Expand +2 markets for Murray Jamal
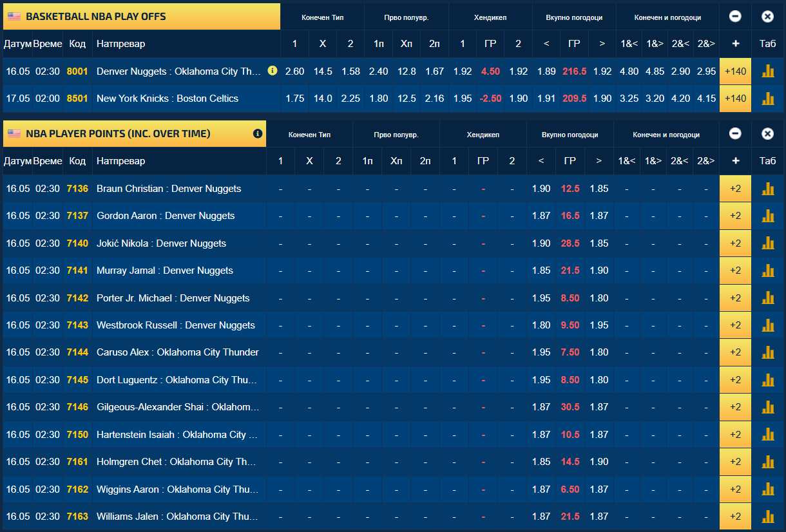Screen dimensions: 786x532 pyautogui.click(x=735, y=271)
